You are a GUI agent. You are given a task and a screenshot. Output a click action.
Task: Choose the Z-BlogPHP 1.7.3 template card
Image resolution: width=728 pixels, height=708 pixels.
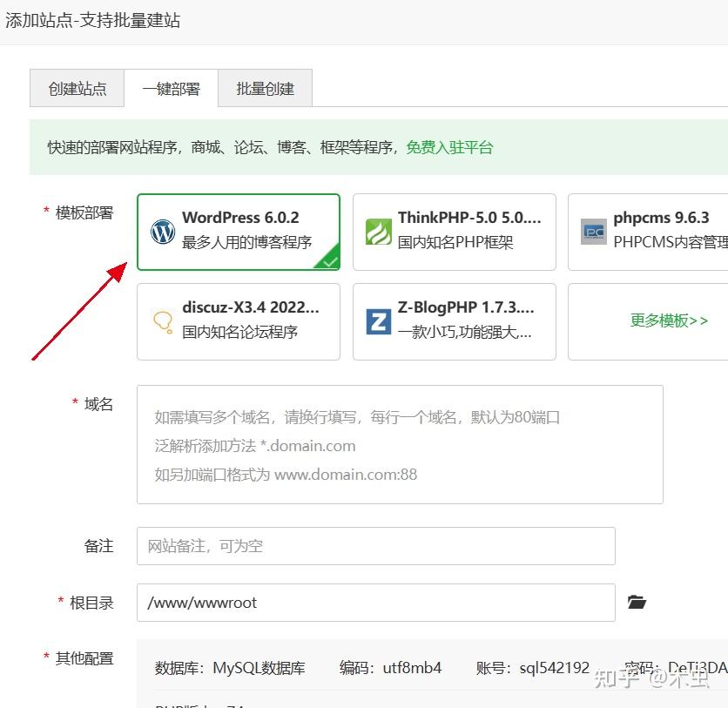tap(454, 321)
